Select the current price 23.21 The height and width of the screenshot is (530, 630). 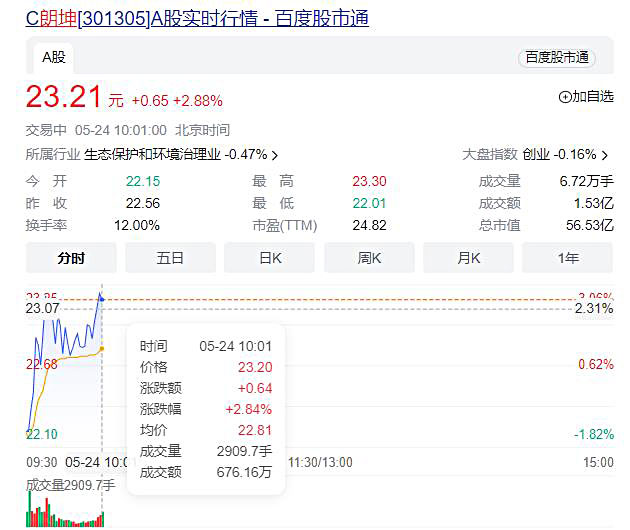click(63, 97)
